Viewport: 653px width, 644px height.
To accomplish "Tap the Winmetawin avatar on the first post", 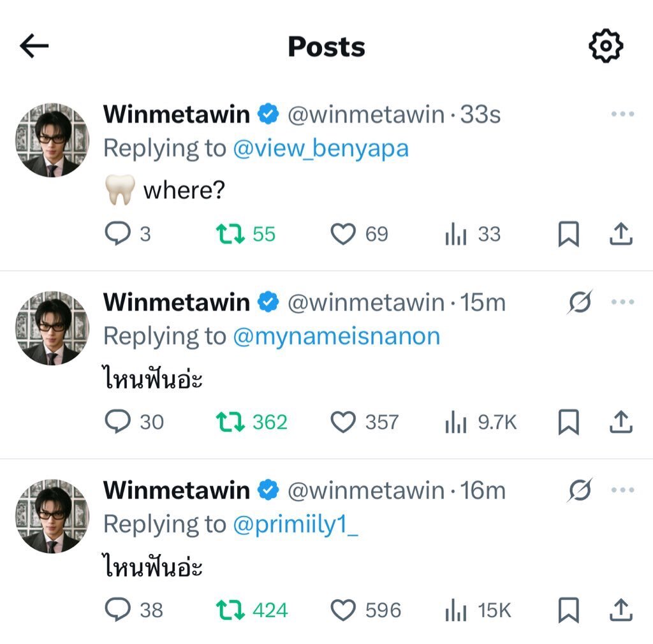I will (52, 140).
